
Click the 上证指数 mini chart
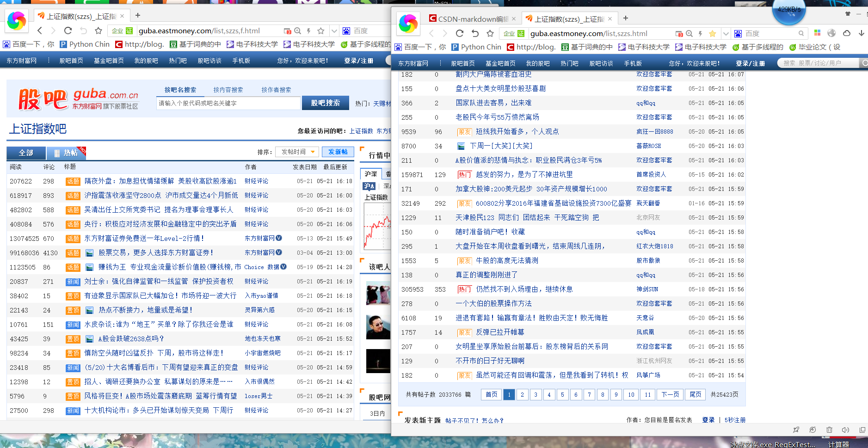(x=377, y=227)
